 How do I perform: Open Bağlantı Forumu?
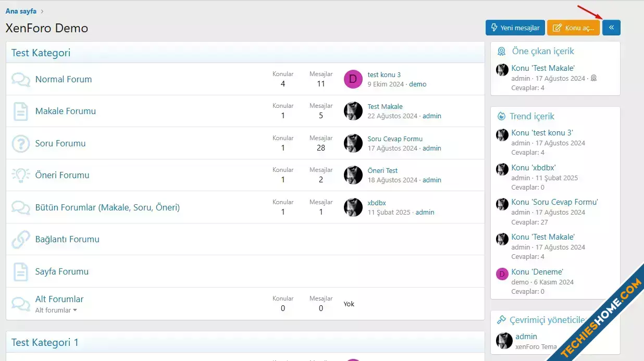[67, 239]
